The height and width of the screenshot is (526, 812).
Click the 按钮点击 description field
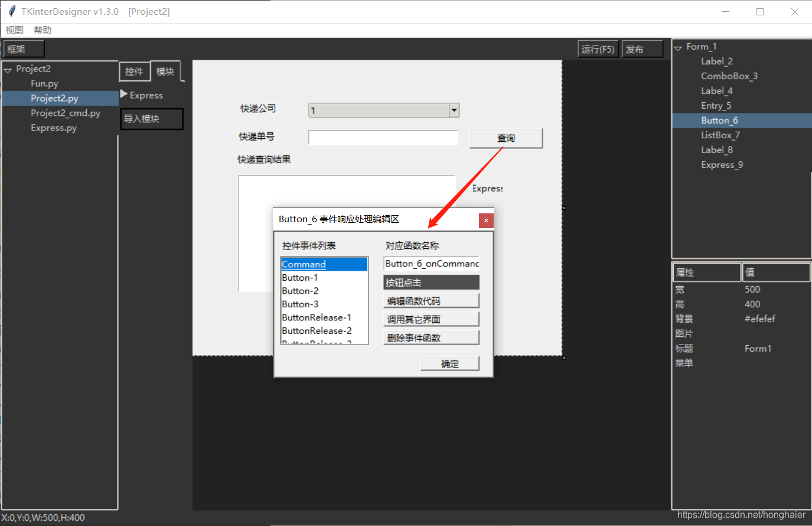pos(431,283)
